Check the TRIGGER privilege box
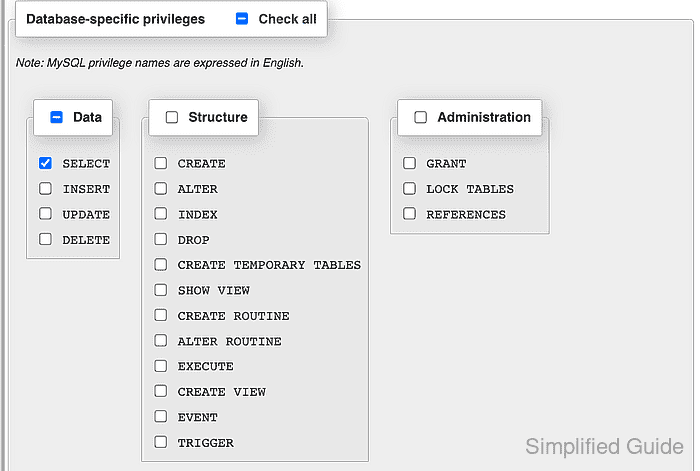Viewport: 700px width, 471px height. coord(161,442)
